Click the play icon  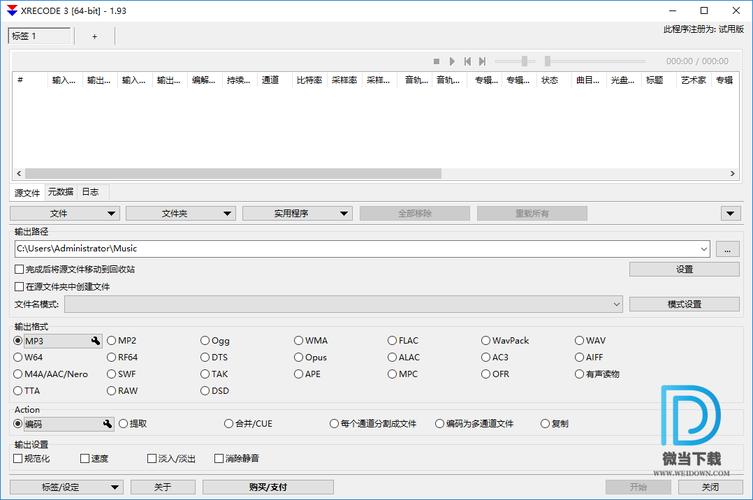(452, 61)
